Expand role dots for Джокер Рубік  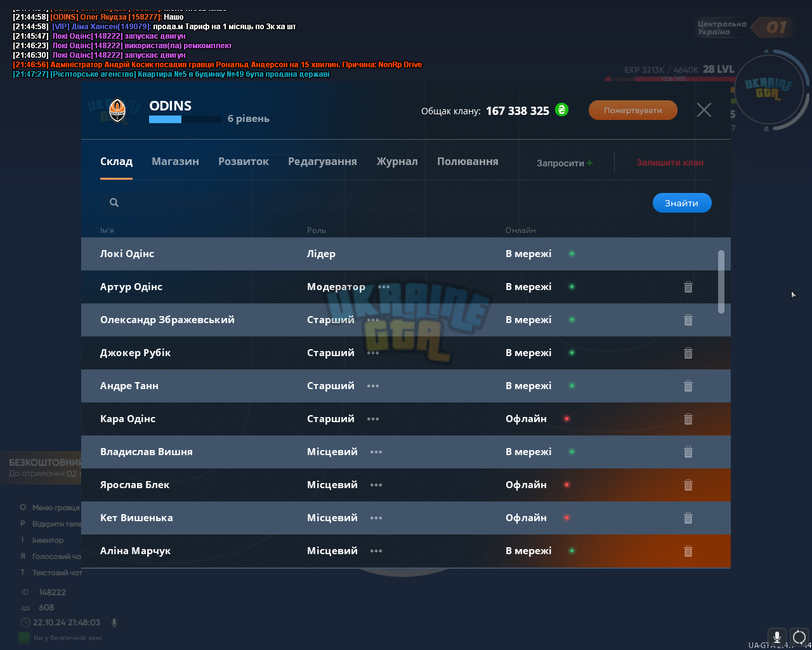point(373,353)
